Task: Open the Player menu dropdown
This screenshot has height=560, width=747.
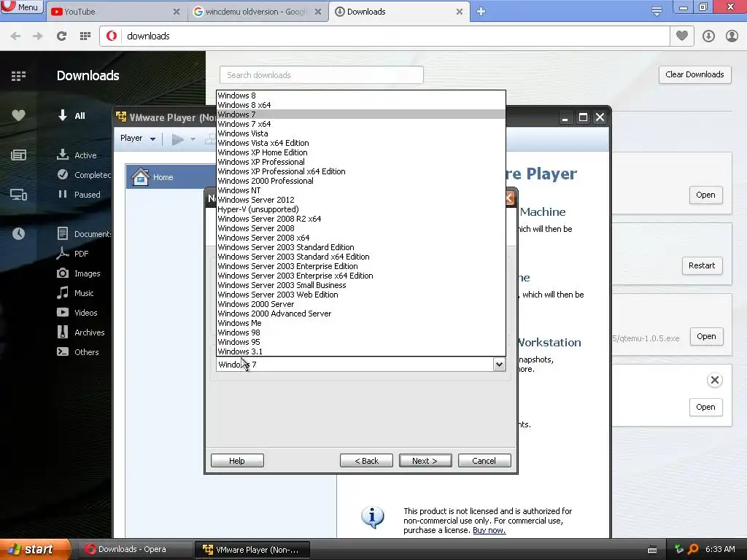Action: 138,138
